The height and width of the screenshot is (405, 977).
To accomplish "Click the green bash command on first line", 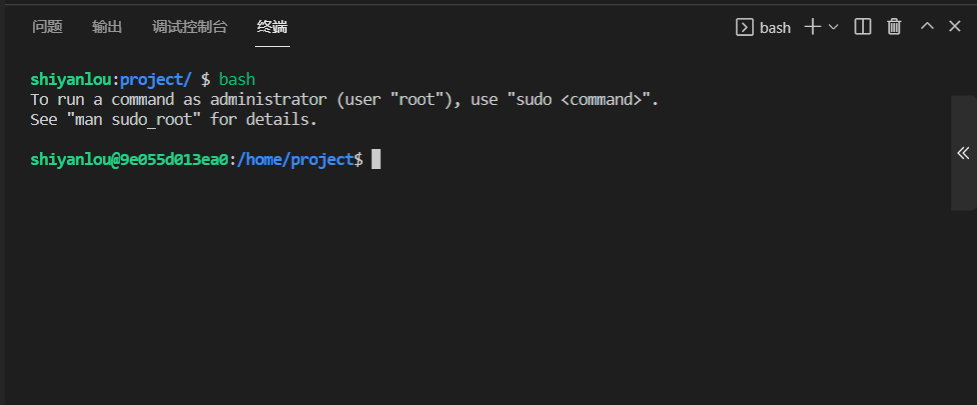I will 237,80.
